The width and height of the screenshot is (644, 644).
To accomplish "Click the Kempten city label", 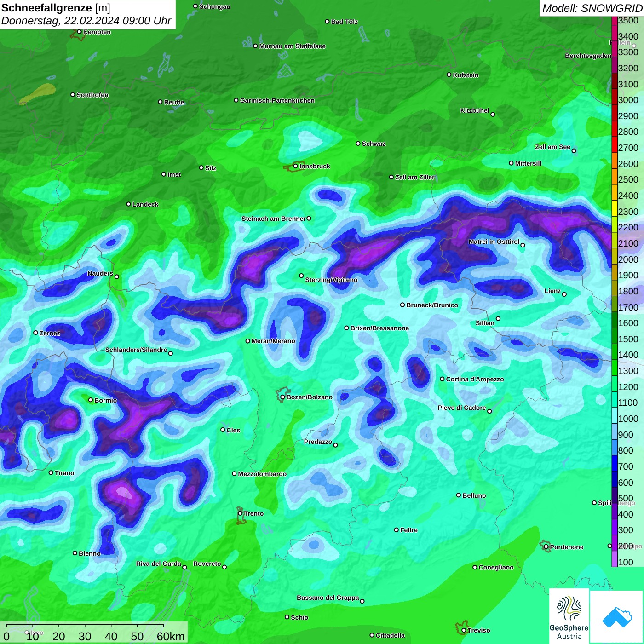I will tap(97, 32).
